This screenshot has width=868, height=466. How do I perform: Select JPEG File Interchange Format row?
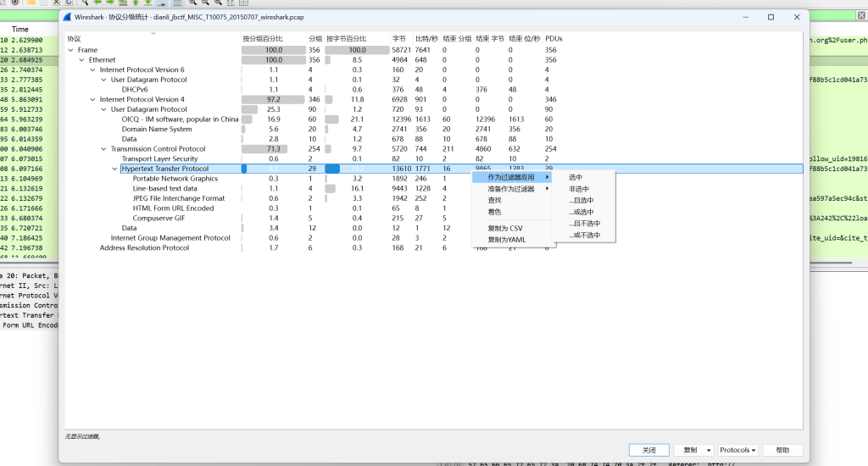179,198
